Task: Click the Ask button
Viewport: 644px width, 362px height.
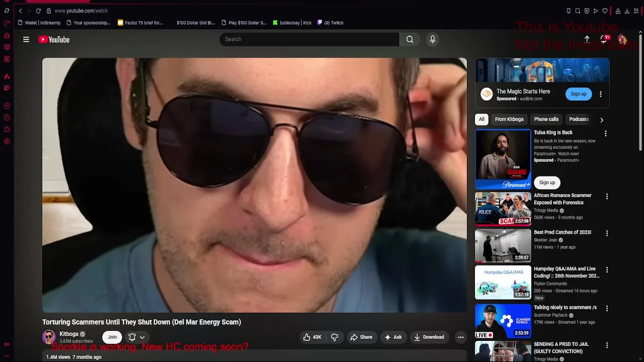Action: click(393, 337)
